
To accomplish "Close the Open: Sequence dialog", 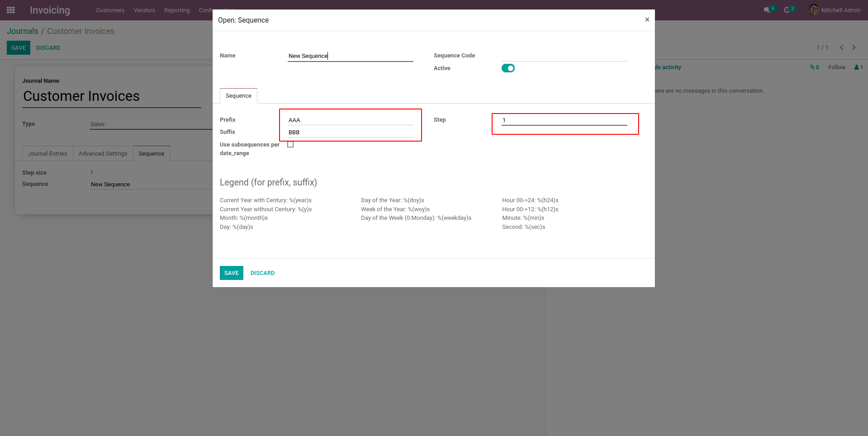I will pyautogui.click(x=647, y=19).
